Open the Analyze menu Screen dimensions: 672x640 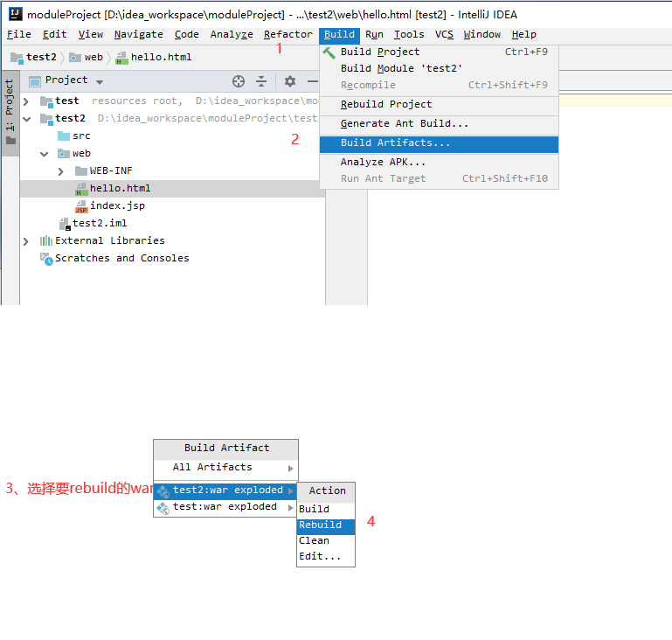[x=232, y=34]
